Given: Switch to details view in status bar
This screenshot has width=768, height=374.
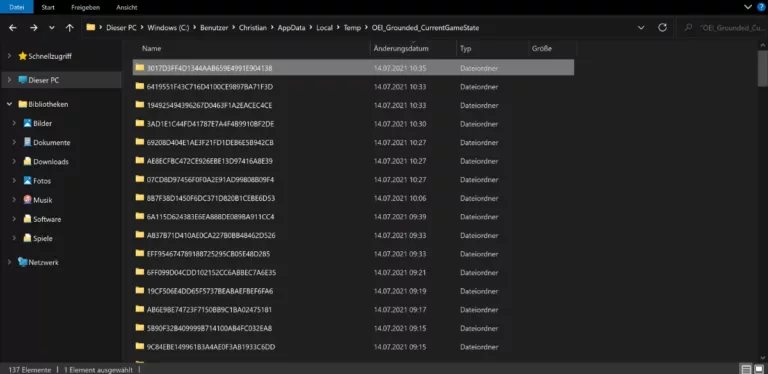Looking at the screenshot, I should 746,369.
